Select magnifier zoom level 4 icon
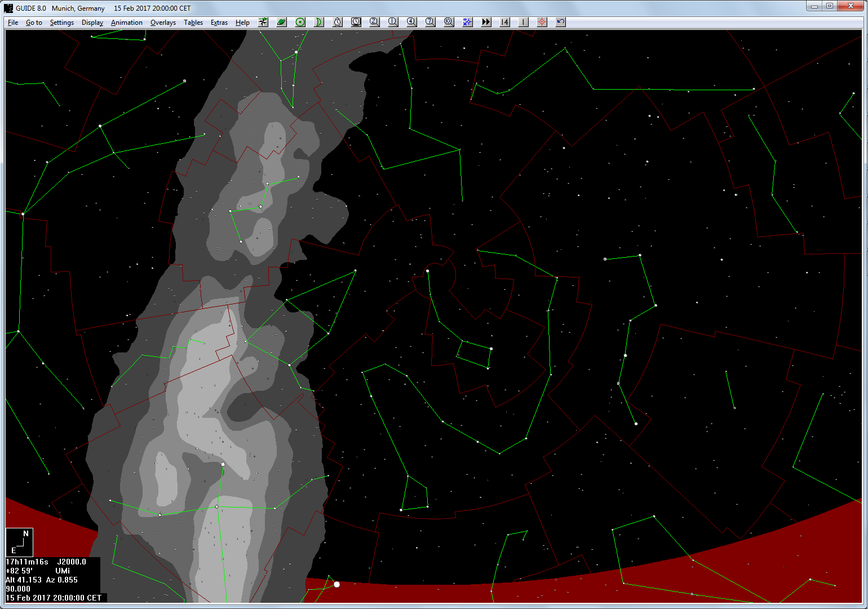 (x=412, y=22)
